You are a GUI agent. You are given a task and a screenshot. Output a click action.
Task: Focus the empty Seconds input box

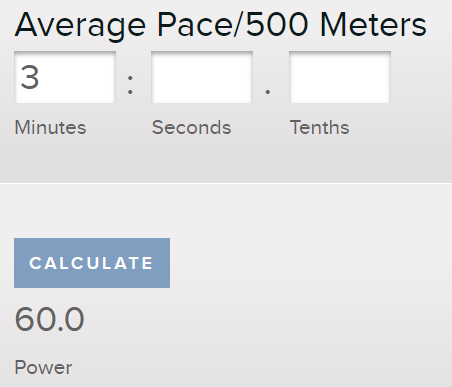202,77
